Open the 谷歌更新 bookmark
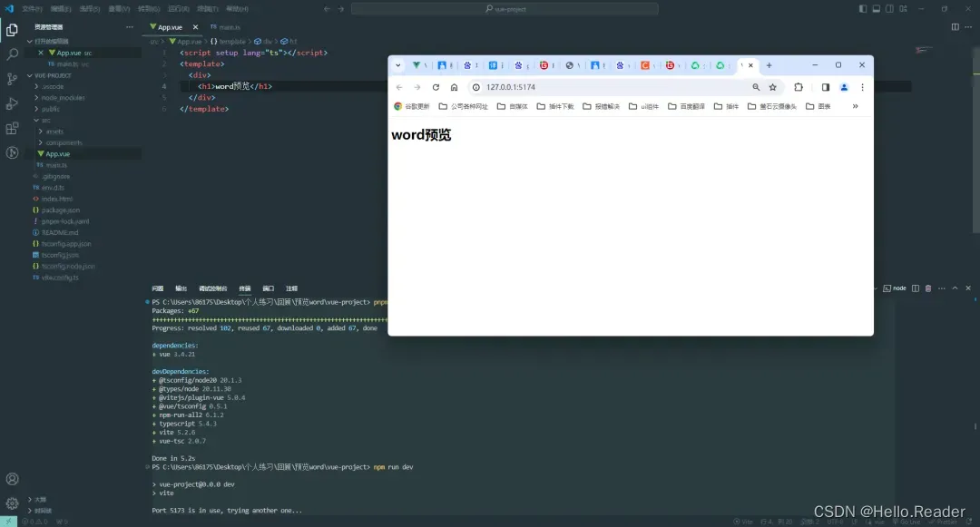The height and width of the screenshot is (527, 980). click(411, 106)
